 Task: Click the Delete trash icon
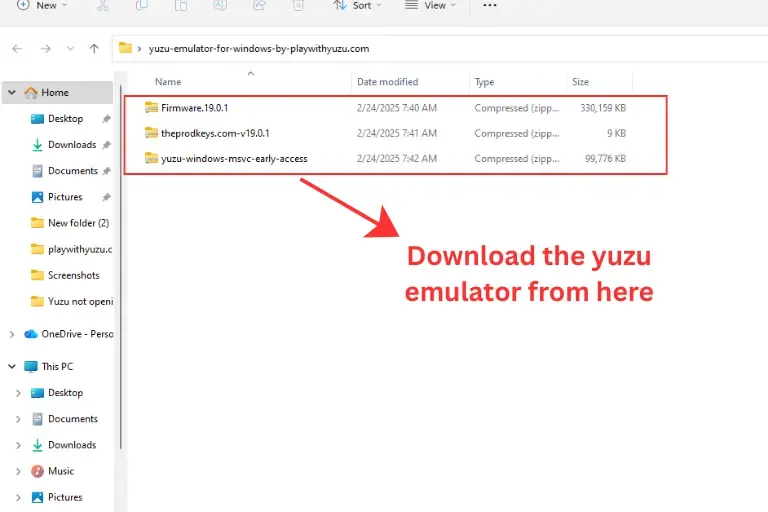298,5
